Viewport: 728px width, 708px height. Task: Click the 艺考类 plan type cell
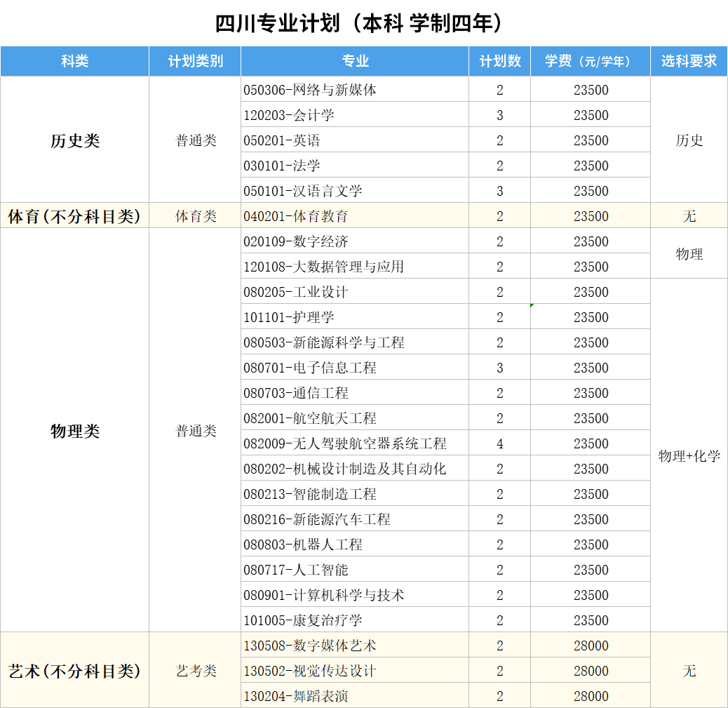[x=195, y=671]
